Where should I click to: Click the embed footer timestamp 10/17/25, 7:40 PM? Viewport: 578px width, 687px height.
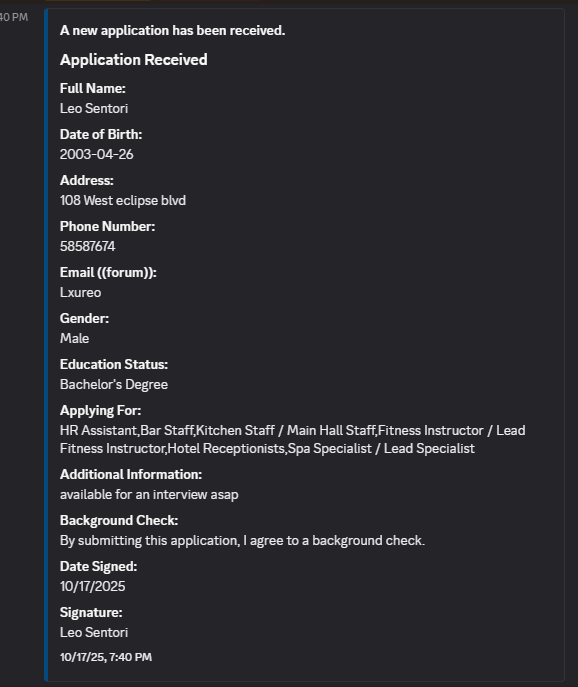(x=106, y=657)
